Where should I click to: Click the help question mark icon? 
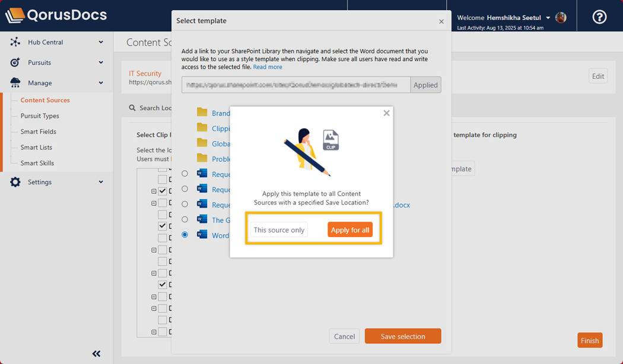coord(599,17)
